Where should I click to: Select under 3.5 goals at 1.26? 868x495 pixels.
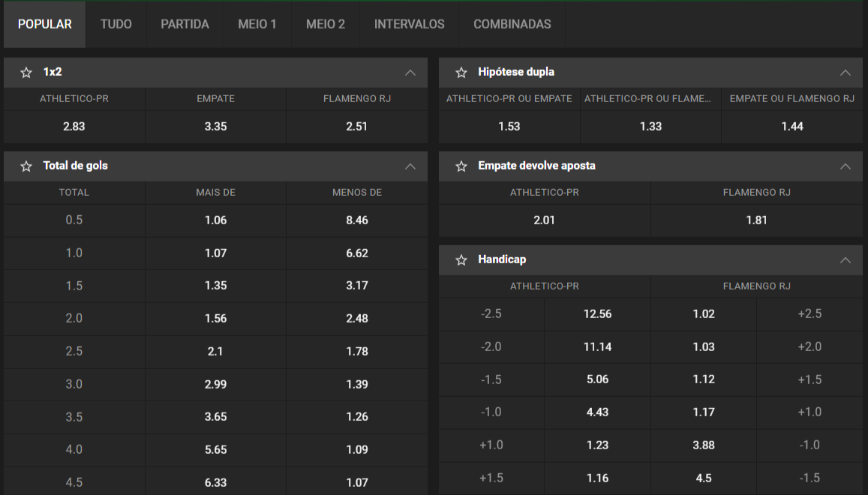click(357, 417)
